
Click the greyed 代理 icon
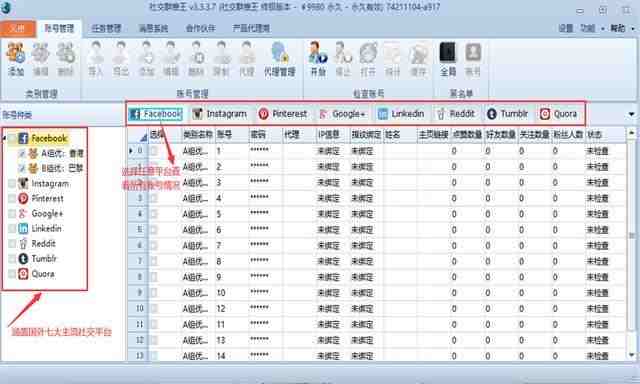[247, 59]
